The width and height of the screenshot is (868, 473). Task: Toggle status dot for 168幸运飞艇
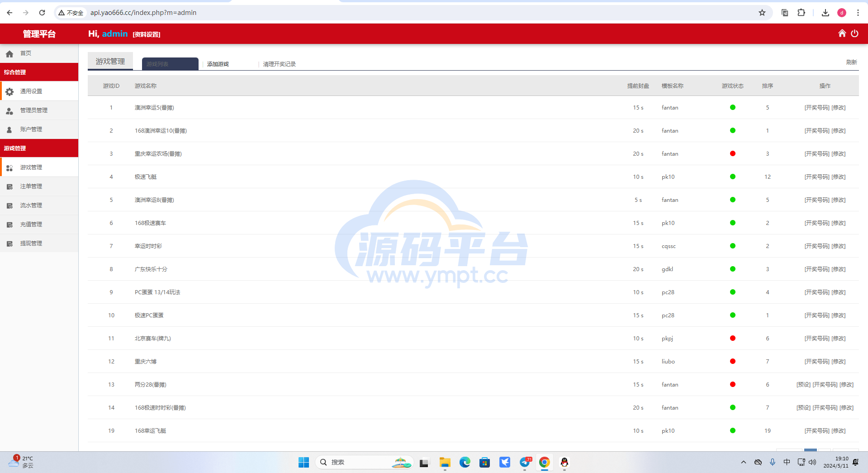pyautogui.click(x=732, y=430)
